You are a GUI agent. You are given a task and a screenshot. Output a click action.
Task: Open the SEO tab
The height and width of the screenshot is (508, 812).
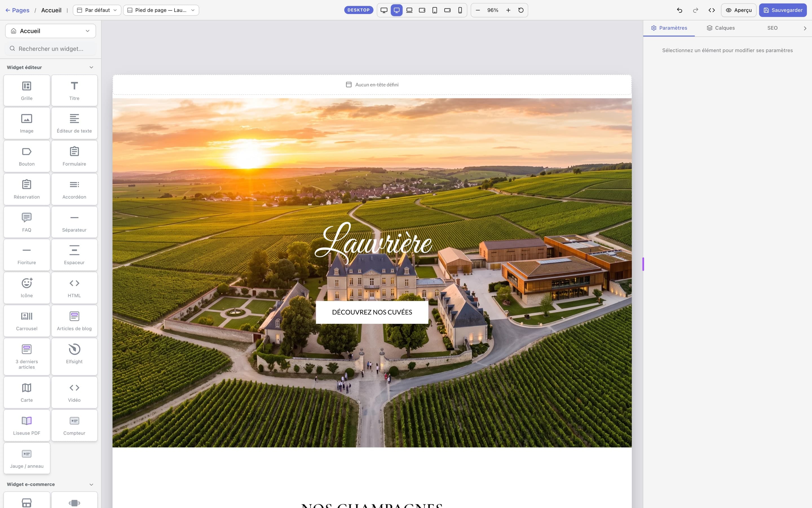(772, 28)
